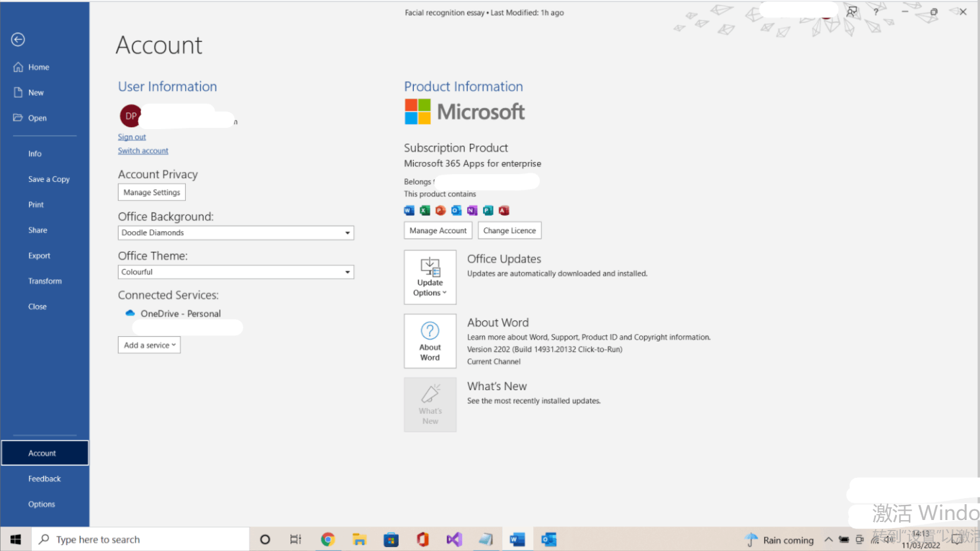The width and height of the screenshot is (980, 551).
Task: Show hidden system tray icons
Action: pos(828,539)
